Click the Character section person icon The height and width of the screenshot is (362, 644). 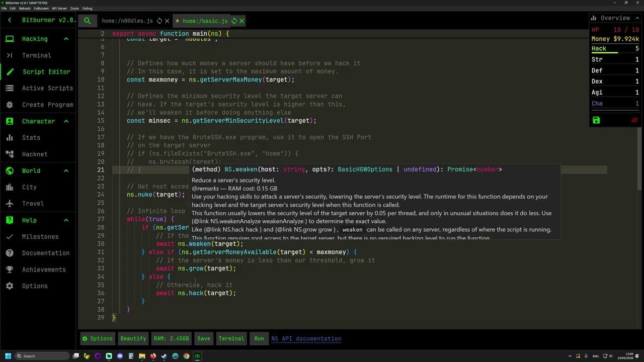pyautogui.click(x=10, y=121)
